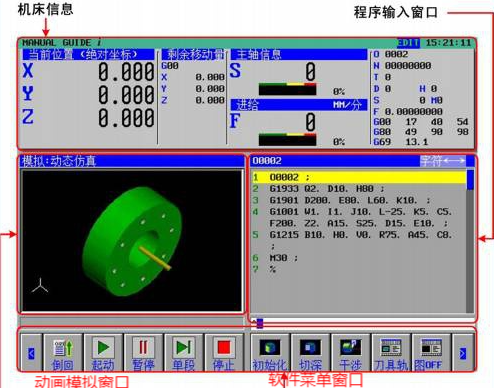
Task: Show the 刀具轨 tool path view
Action: (391, 353)
